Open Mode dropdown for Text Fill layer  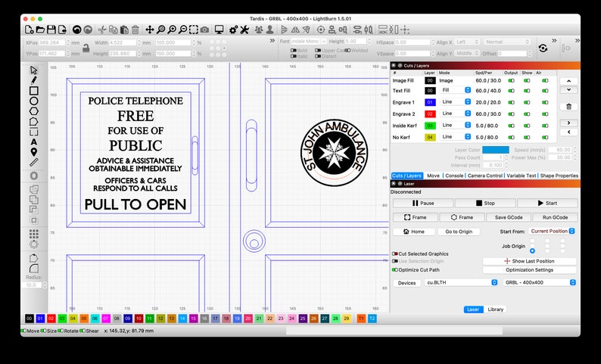[x=456, y=90]
